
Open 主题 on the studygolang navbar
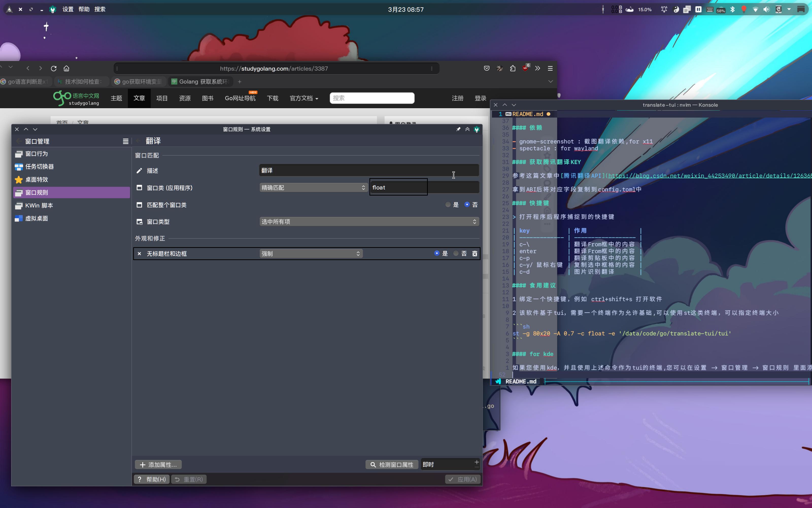tap(116, 98)
